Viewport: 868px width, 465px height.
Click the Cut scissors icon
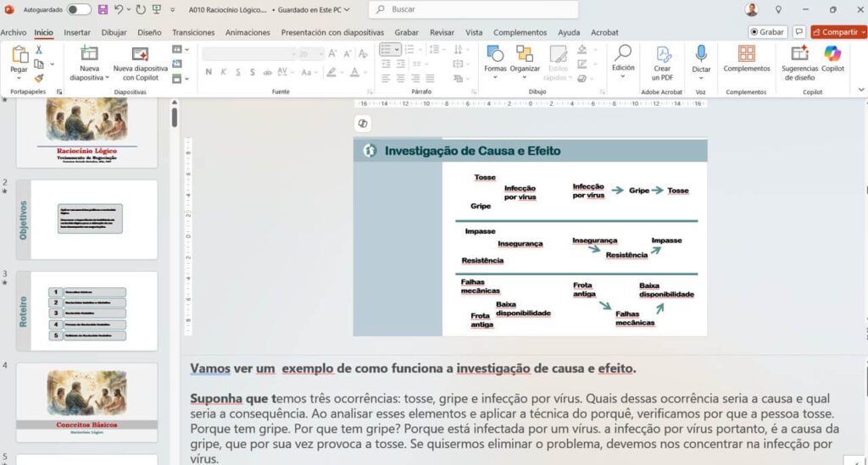(x=39, y=50)
